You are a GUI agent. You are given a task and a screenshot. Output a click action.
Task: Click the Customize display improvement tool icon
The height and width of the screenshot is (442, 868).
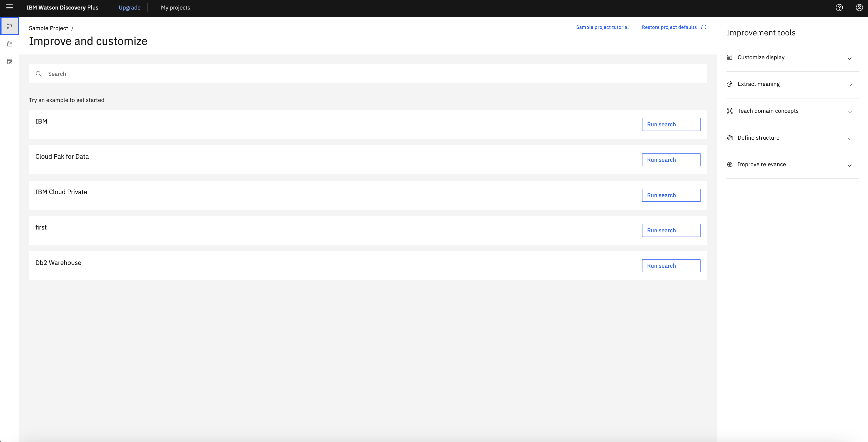pyautogui.click(x=730, y=57)
